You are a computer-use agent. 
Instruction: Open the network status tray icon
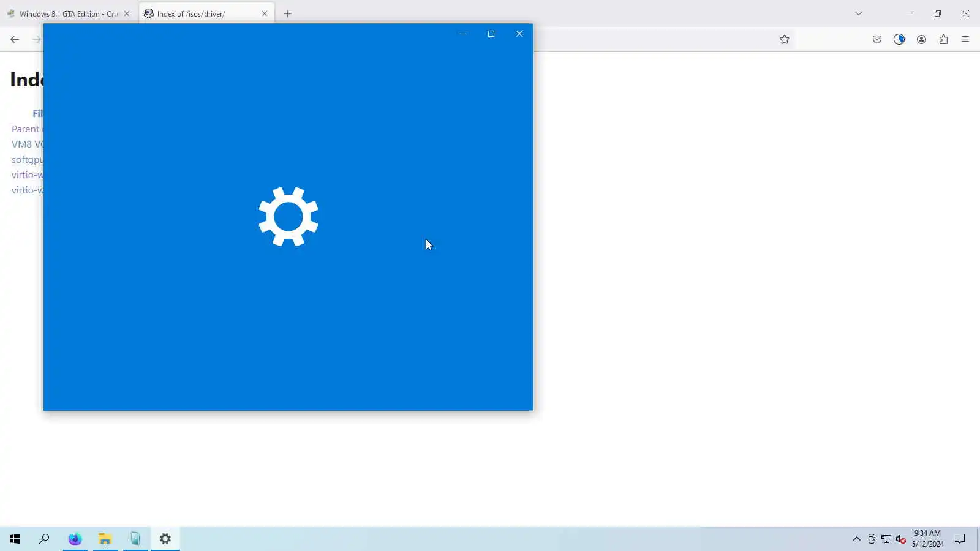[886, 539]
